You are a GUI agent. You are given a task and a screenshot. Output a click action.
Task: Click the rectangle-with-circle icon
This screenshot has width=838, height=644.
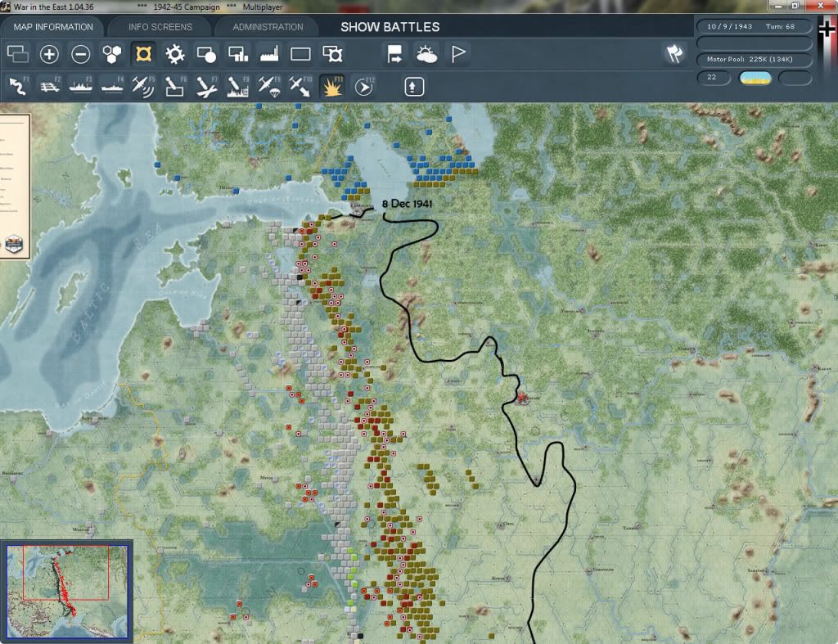click(x=206, y=54)
